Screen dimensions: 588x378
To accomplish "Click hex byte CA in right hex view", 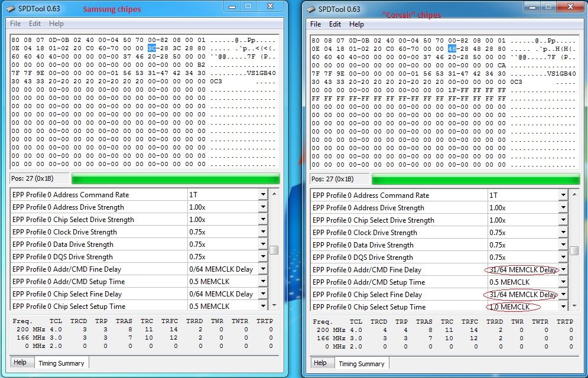I will 502,65.
